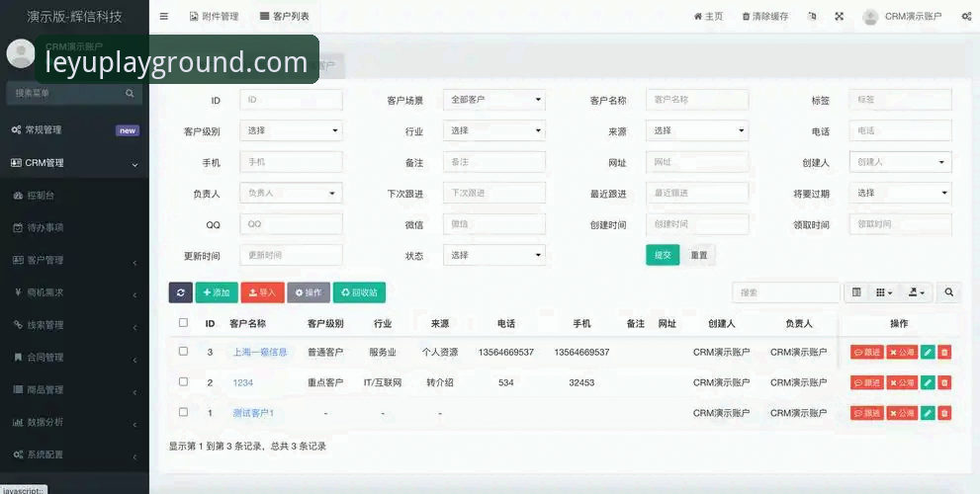
Task: Collapse the CRM管理 menu
Action: coord(74,163)
